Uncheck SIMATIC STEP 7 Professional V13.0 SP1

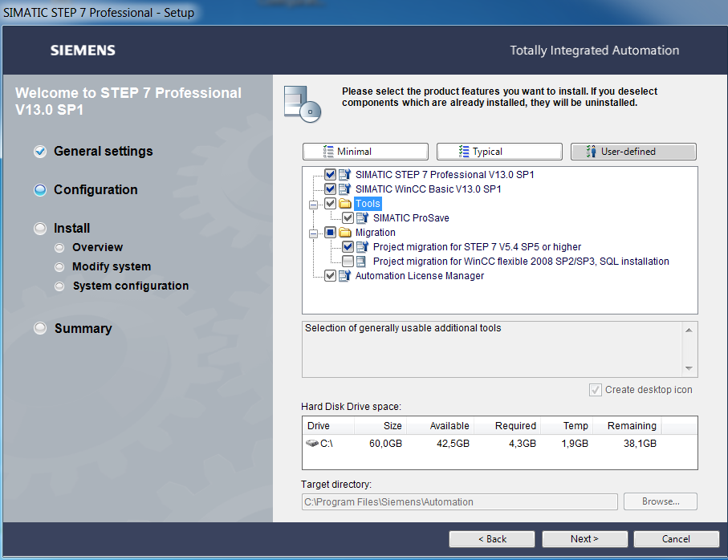pos(330,174)
